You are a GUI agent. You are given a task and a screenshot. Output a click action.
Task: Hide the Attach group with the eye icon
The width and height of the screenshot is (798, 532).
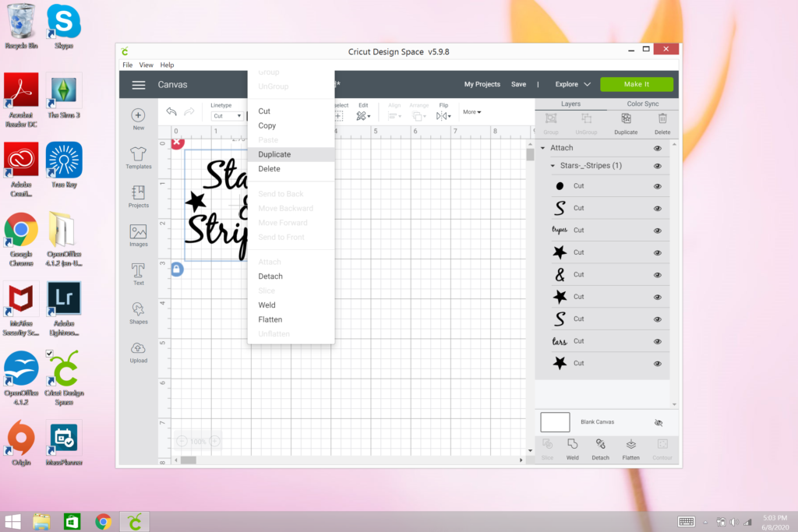coord(658,148)
